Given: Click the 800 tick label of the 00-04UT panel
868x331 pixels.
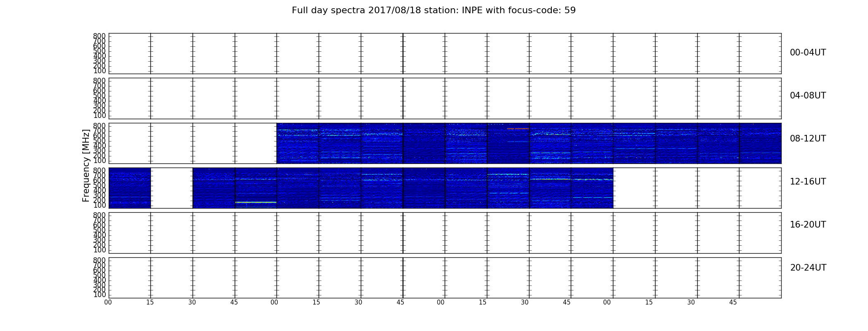Looking at the screenshot, I should point(99,36).
